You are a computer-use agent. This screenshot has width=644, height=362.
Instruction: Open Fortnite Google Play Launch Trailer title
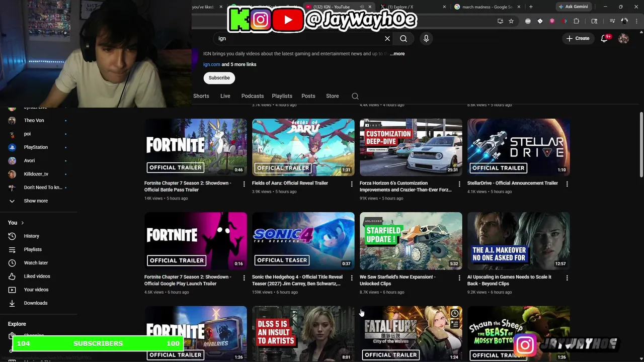188,280
